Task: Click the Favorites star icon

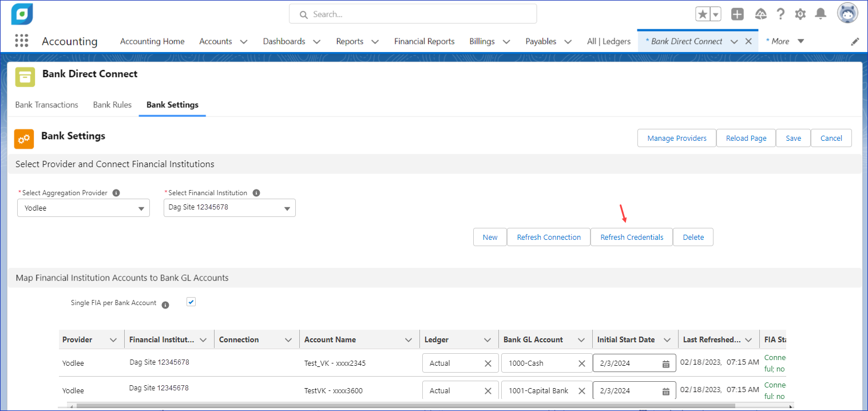Action: [703, 14]
